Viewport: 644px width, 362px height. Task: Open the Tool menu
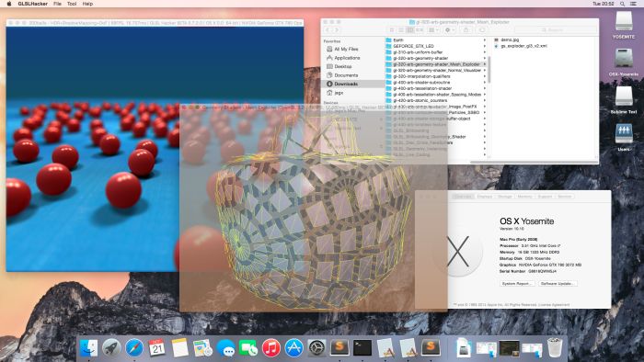click(x=72, y=4)
